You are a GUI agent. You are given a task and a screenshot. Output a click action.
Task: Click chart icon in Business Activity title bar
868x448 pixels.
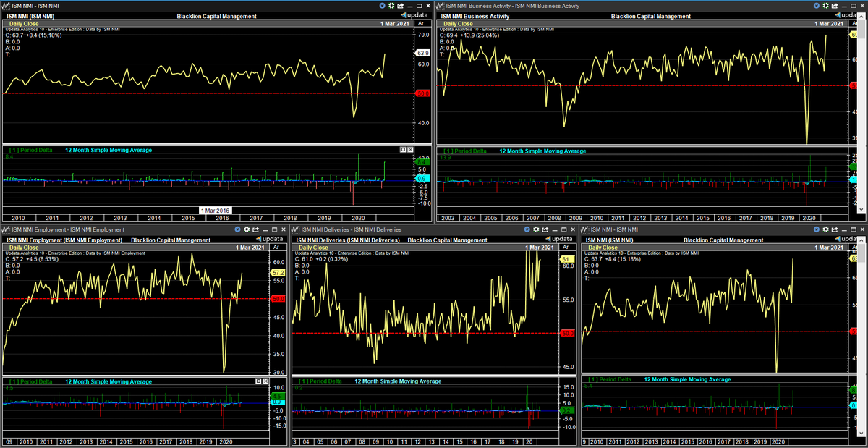[441, 6]
